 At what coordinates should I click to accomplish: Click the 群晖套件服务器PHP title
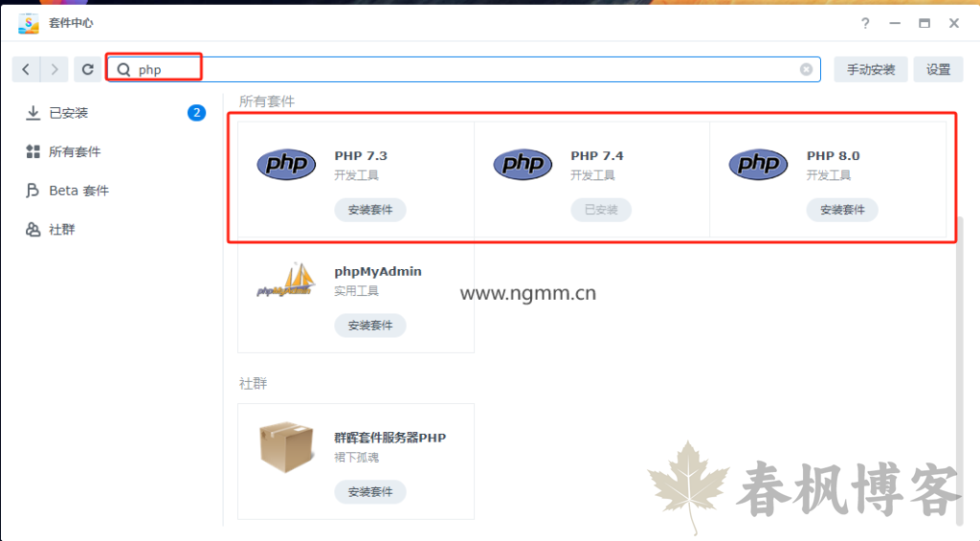coord(390,438)
